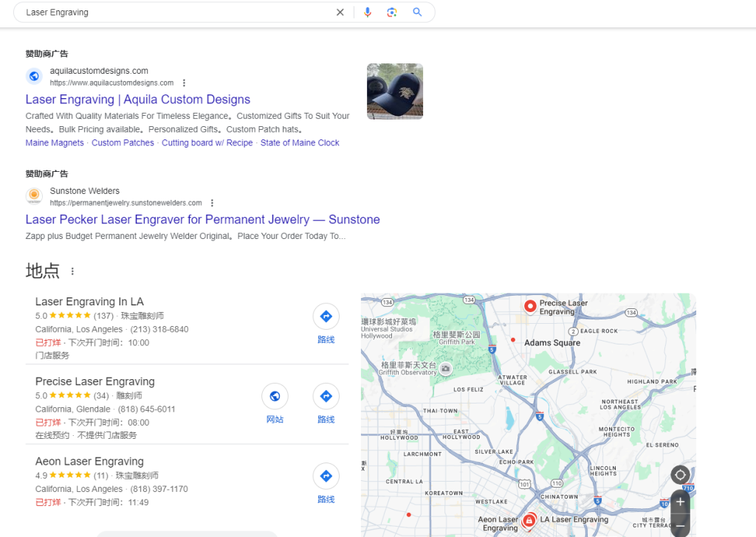Zoom in on the map

point(680,502)
